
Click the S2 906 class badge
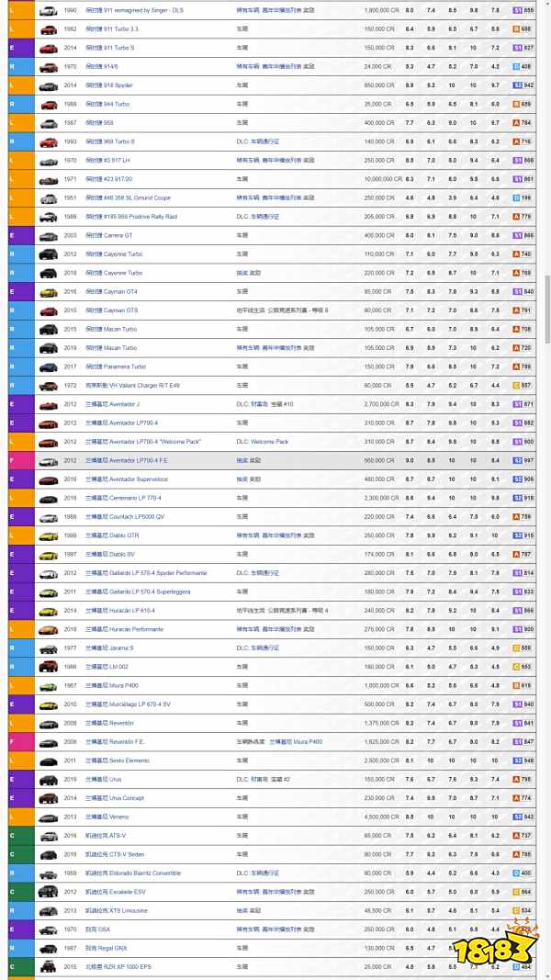coord(523,479)
